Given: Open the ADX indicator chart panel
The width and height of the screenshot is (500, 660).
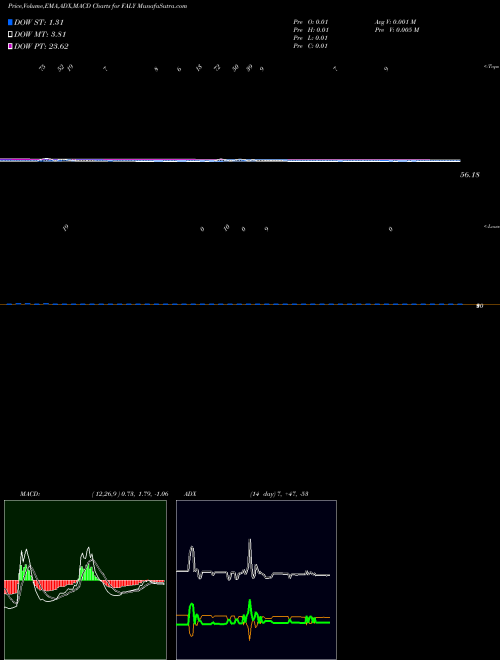Looking at the screenshot, I should pyautogui.click(x=256, y=580).
